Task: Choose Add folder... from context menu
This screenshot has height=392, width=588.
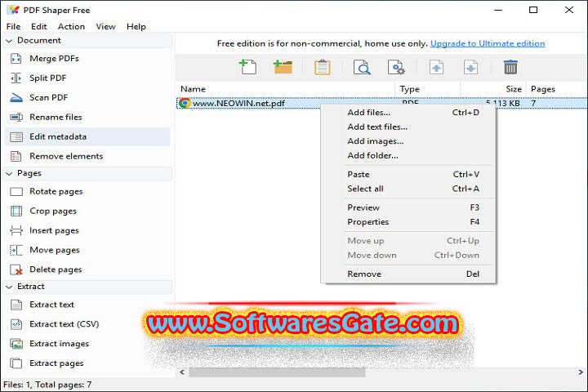Action: pyautogui.click(x=408, y=155)
